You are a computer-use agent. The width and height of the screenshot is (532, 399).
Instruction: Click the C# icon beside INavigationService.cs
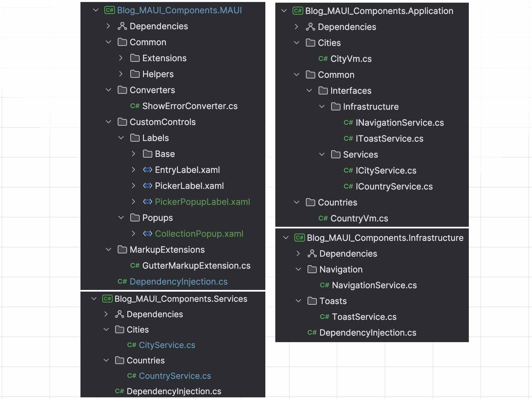[x=348, y=123]
